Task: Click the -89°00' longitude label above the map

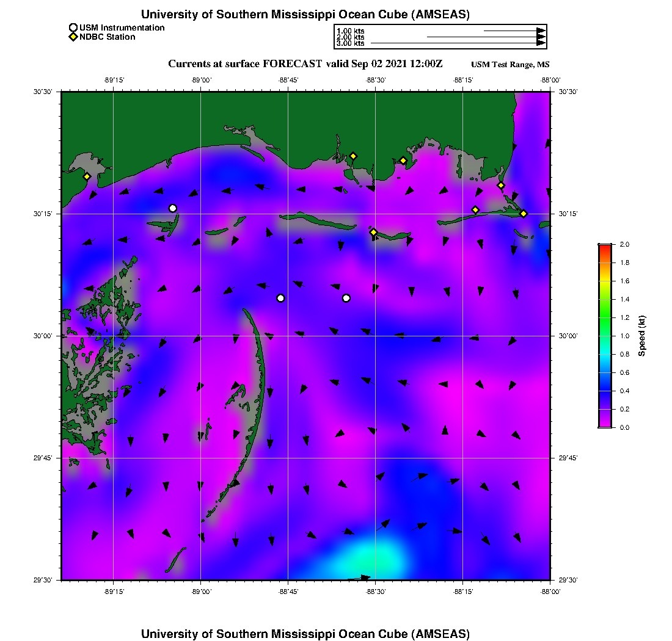Action: point(201,79)
